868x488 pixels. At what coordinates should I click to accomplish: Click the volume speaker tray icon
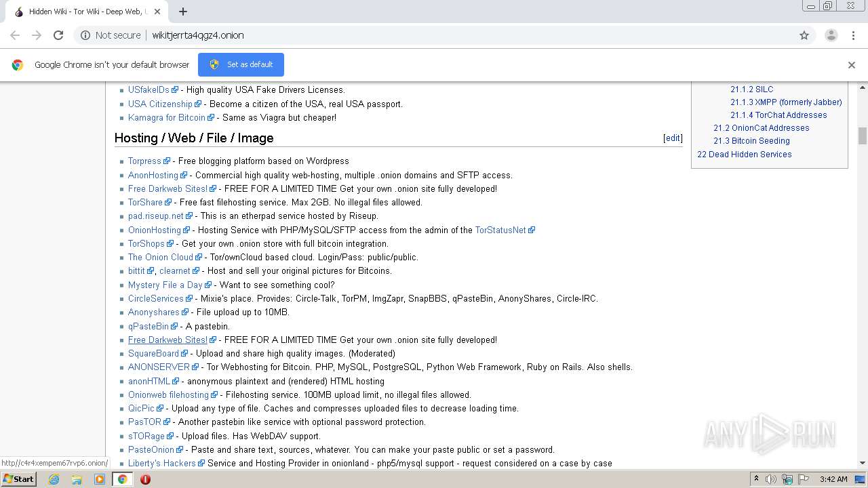click(771, 479)
